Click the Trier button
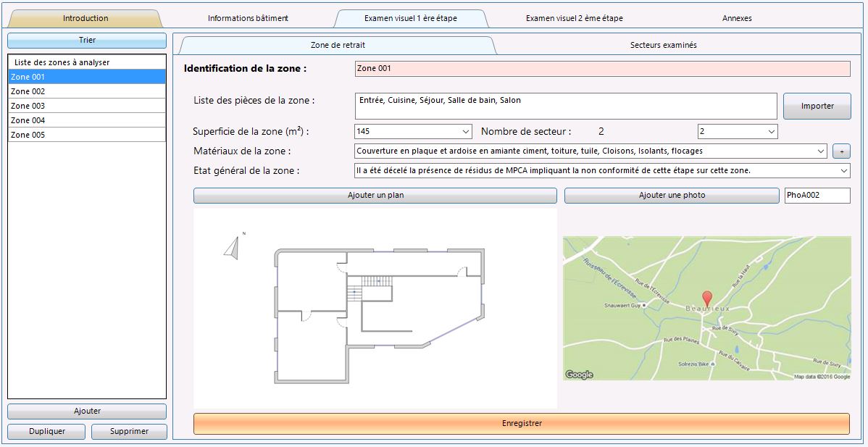This screenshot has width=868, height=447. tap(87, 40)
